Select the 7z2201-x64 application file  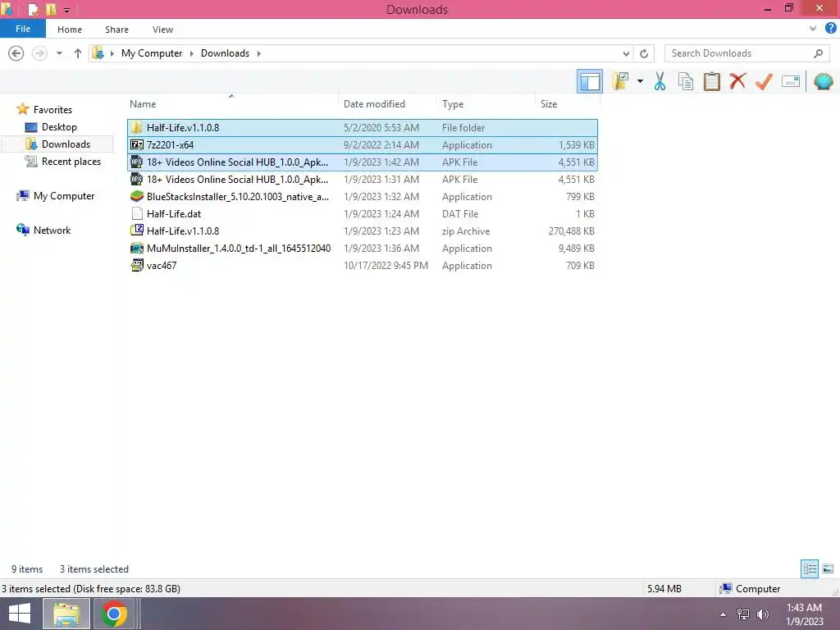pyautogui.click(x=362, y=144)
